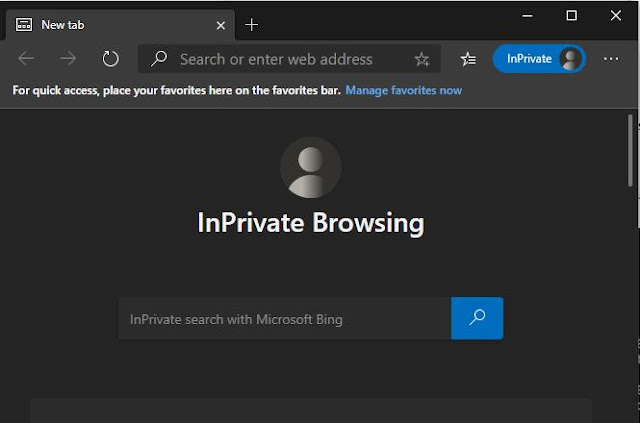Reload the page with refresh icon
Image resolution: width=640 pixels, height=423 pixels.
[x=110, y=59]
